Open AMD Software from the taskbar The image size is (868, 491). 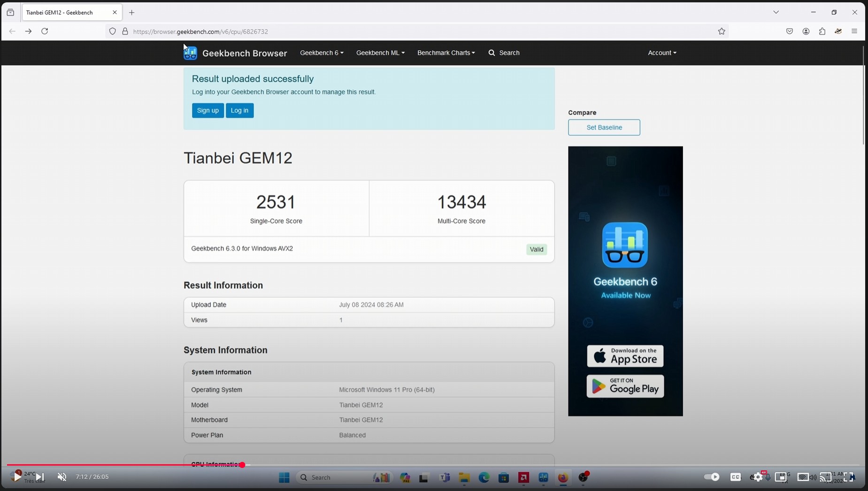(523, 477)
